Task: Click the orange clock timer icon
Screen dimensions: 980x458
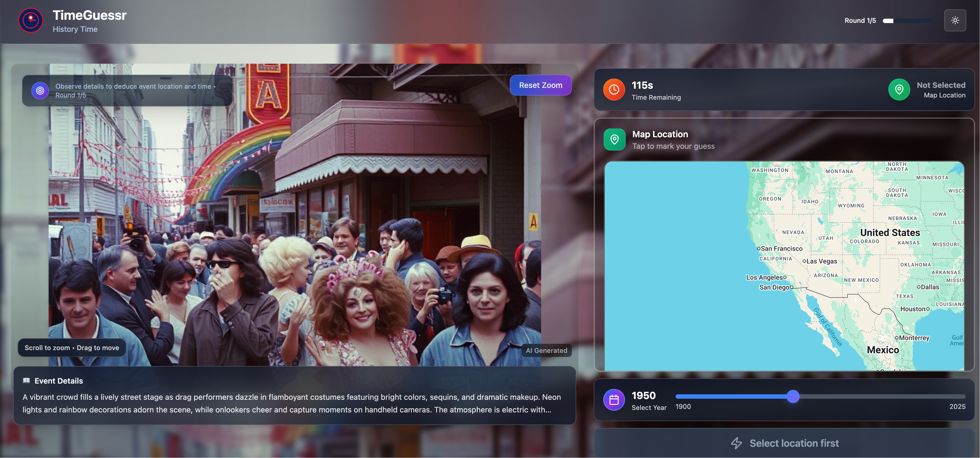Action: (614, 90)
